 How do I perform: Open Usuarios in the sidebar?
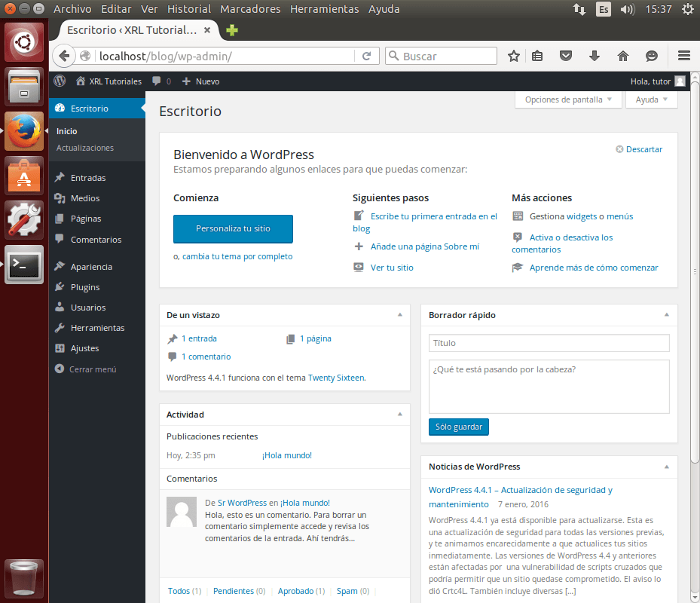click(x=88, y=308)
